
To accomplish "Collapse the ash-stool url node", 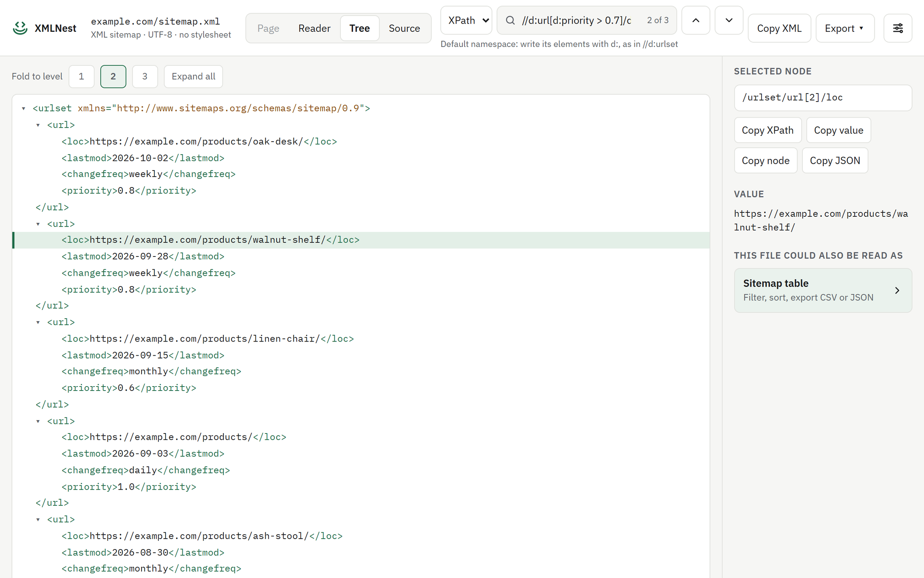I will click(x=38, y=519).
